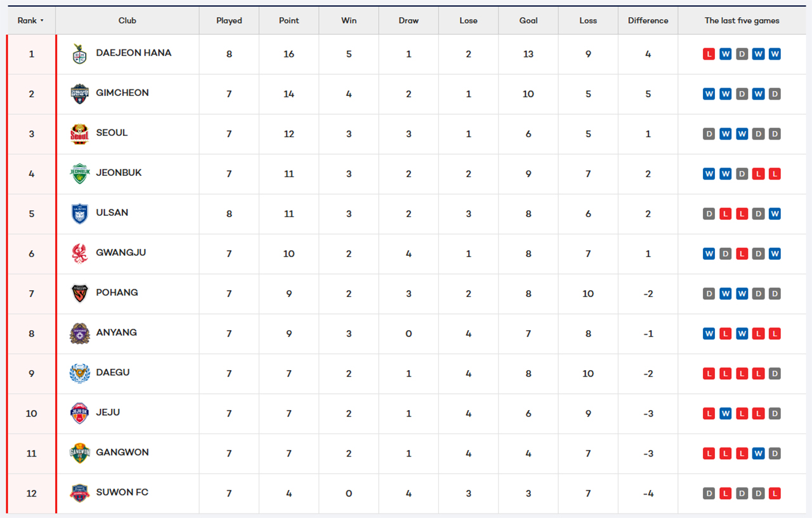812x518 pixels.
Task: Click the Suwon FC club logo
Action: (79, 493)
